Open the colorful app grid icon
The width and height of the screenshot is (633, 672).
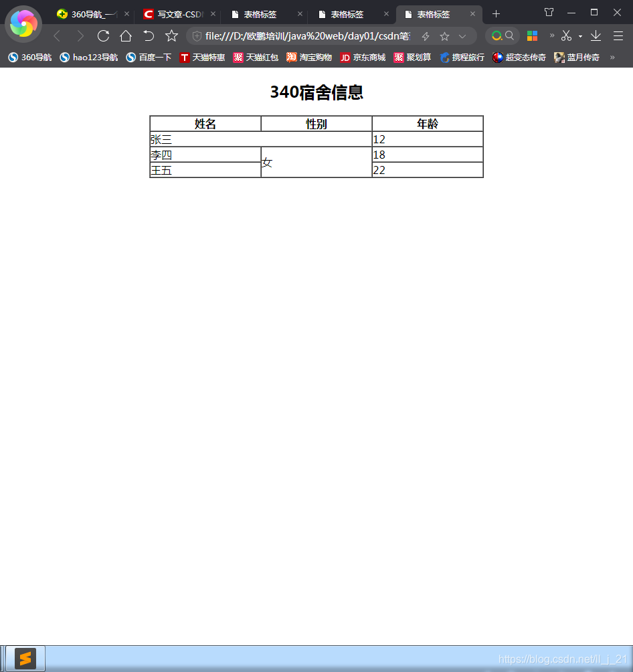[x=532, y=35]
